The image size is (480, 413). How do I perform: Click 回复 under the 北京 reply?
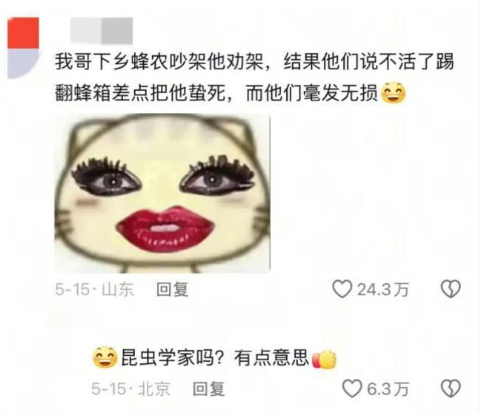[x=209, y=389]
